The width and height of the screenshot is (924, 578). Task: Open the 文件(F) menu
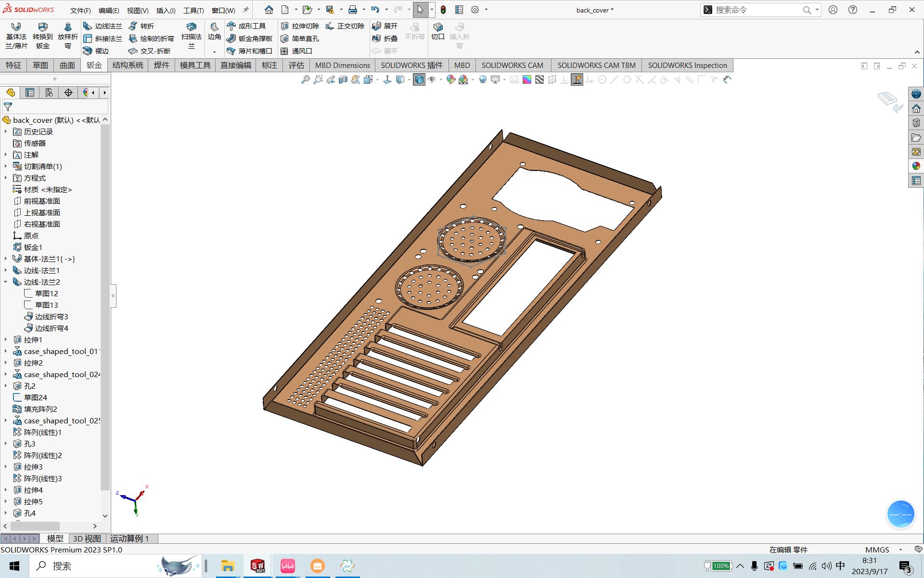80,10
